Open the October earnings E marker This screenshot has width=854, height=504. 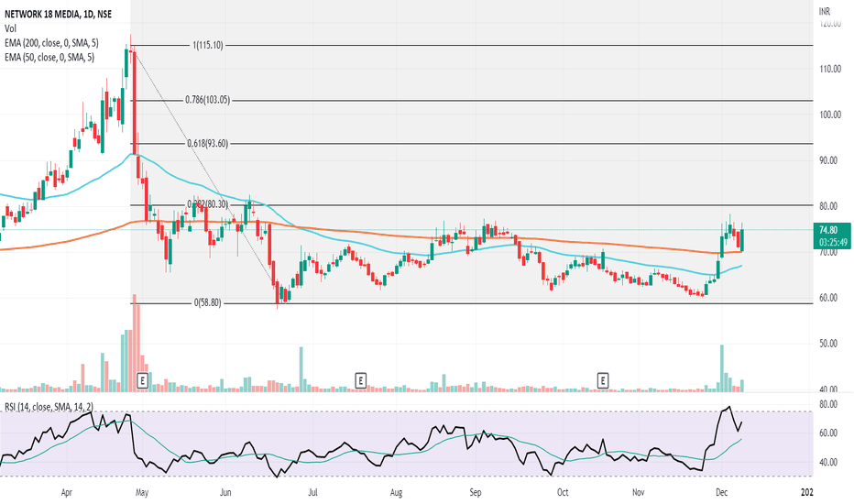[602, 379]
